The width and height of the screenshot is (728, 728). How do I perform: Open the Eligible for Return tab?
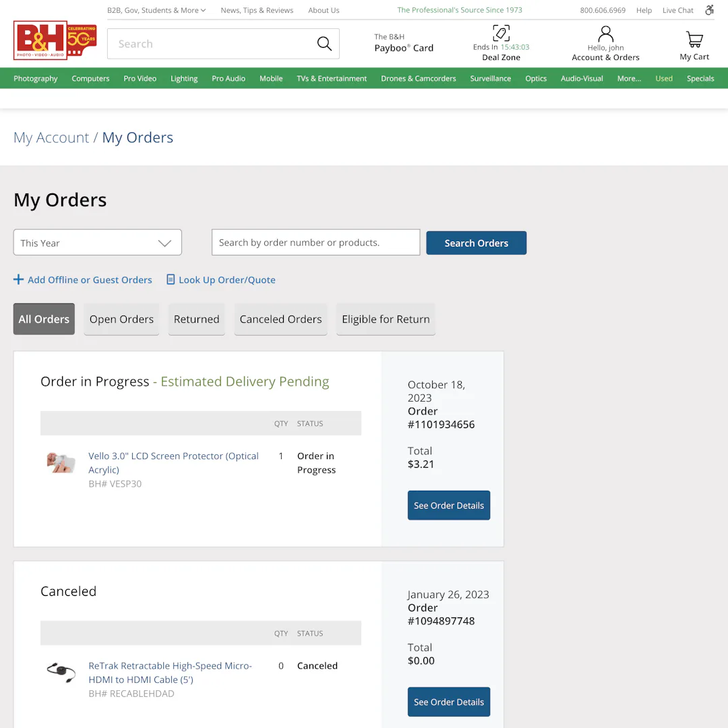(x=386, y=319)
